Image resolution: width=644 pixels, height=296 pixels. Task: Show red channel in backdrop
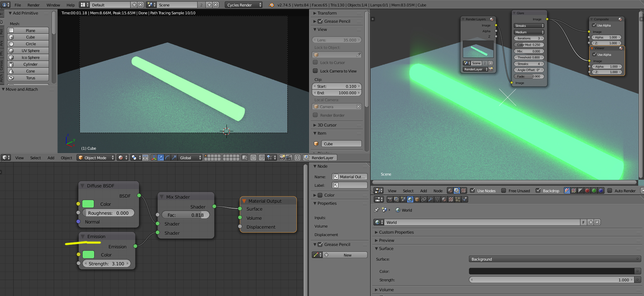point(587,191)
